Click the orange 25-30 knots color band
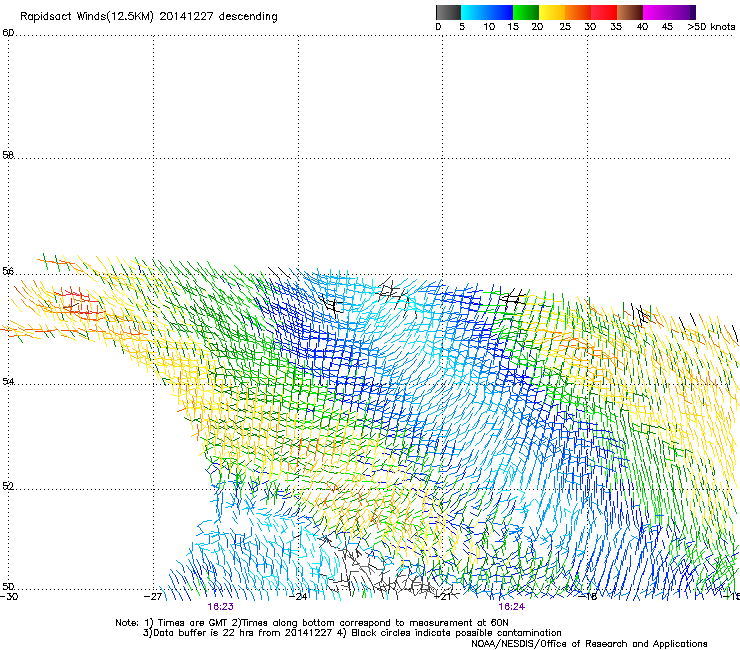This screenshot has width=740, height=650. tap(578, 12)
